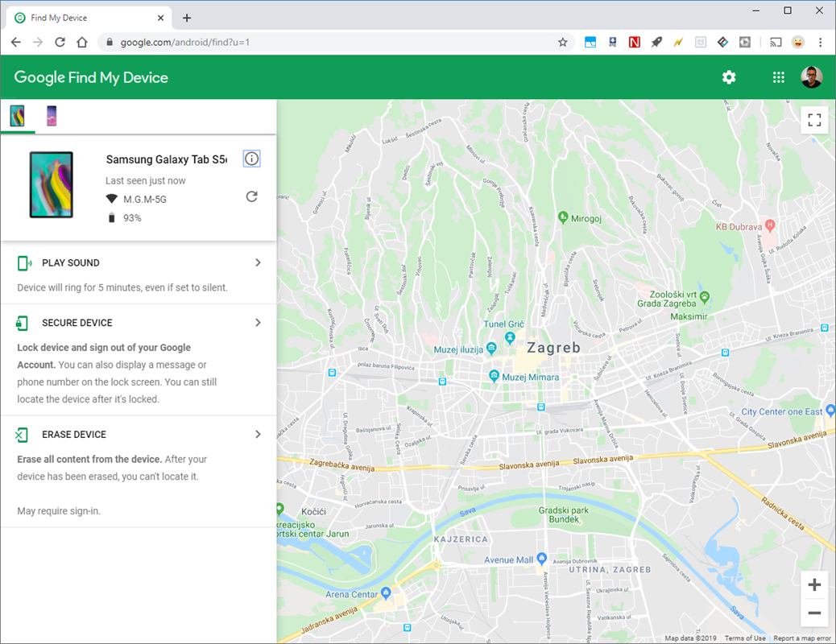Open the ERASE DEVICE option
836x644 pixels.
point(139,472)
